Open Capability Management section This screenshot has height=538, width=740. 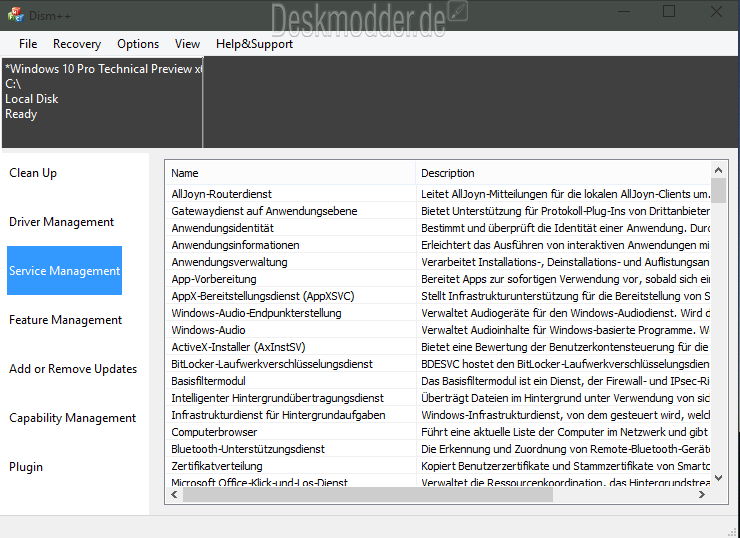72,418
